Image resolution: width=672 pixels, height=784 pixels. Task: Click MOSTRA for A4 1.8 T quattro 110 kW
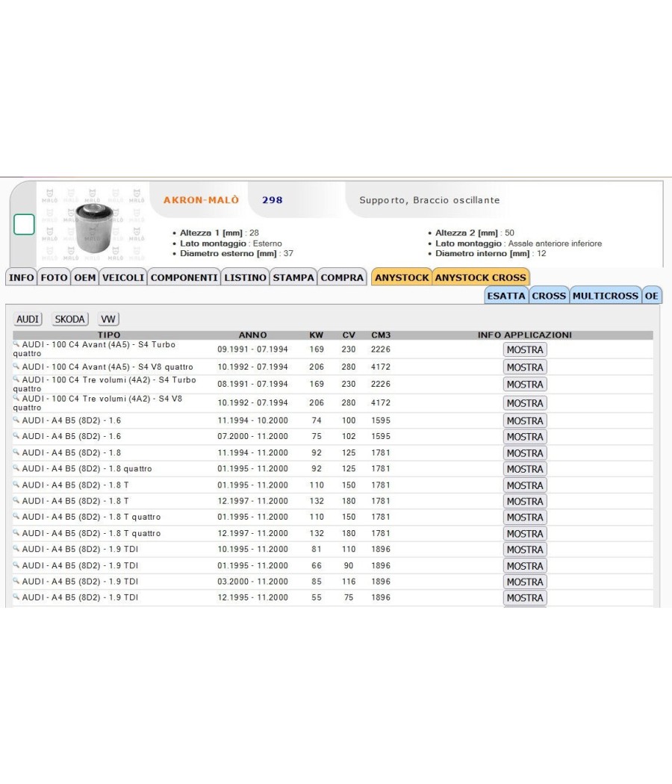(525, 517)
